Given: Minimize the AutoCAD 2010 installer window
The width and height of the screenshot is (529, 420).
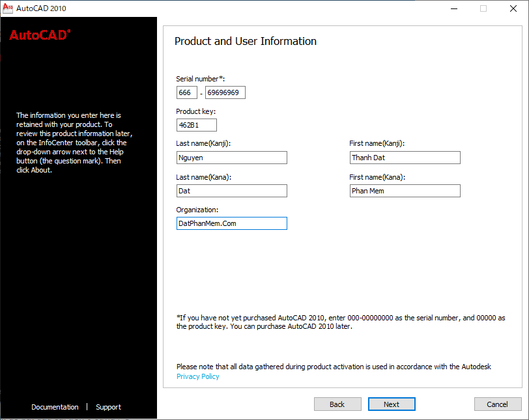Looking at the screenshot, I should point(453,8).
